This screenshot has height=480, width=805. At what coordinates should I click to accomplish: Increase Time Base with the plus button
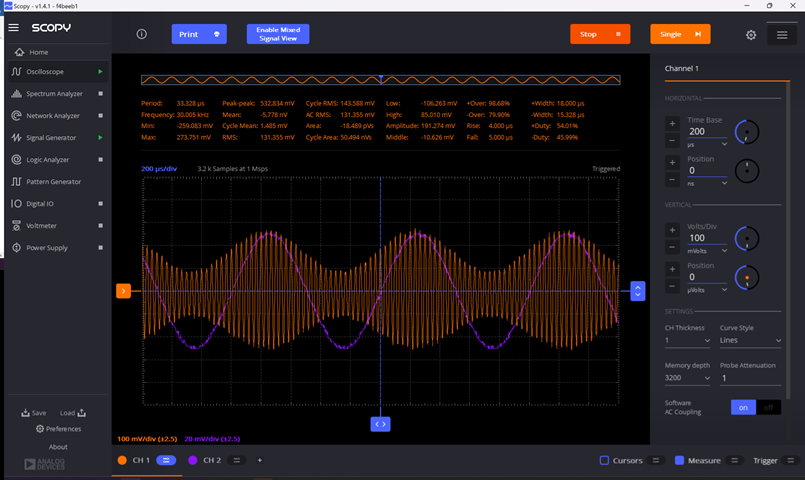(672, 124)
